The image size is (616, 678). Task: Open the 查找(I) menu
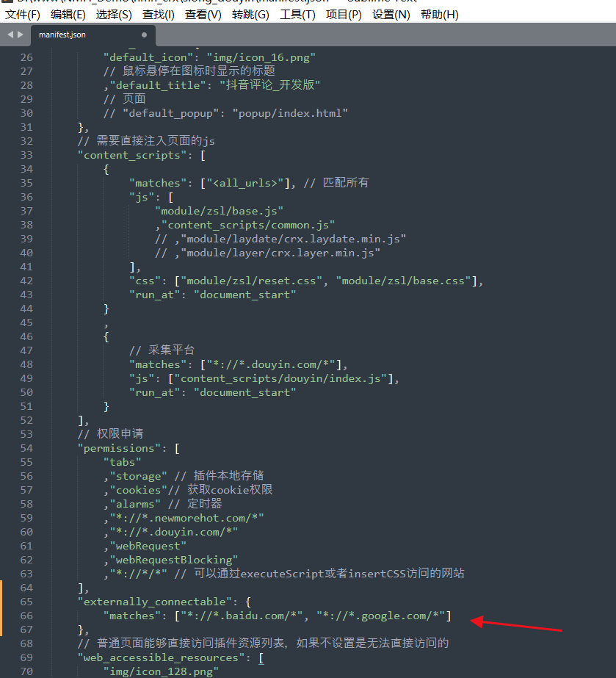[x=158, y=15]
